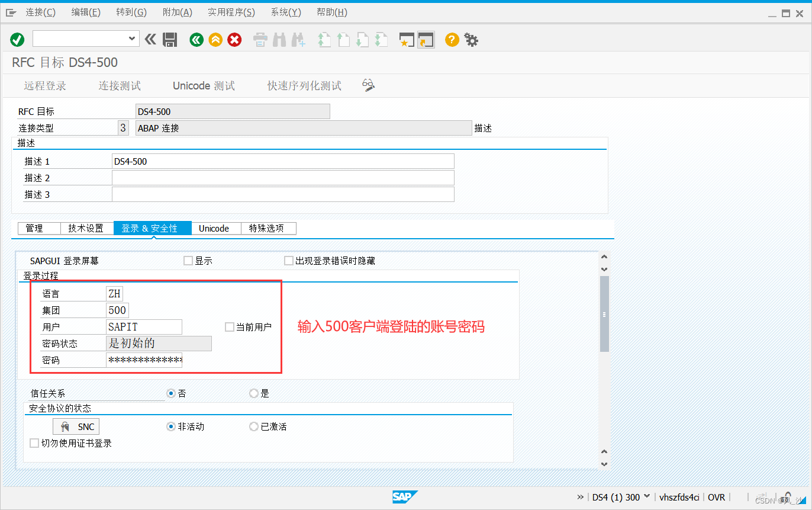Enable the 当前用户 checkbox
Screen dimensions: 812x510
[x=230, y=327]
